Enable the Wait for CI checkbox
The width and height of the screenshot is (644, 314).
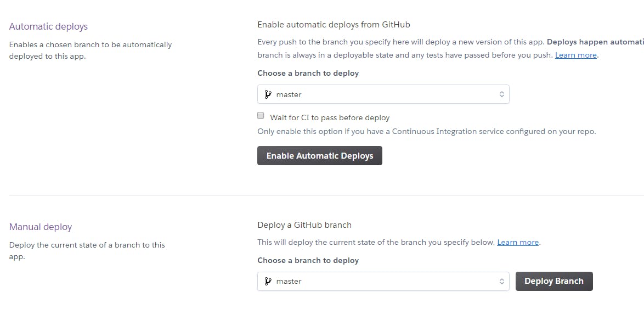click(261, 116)
